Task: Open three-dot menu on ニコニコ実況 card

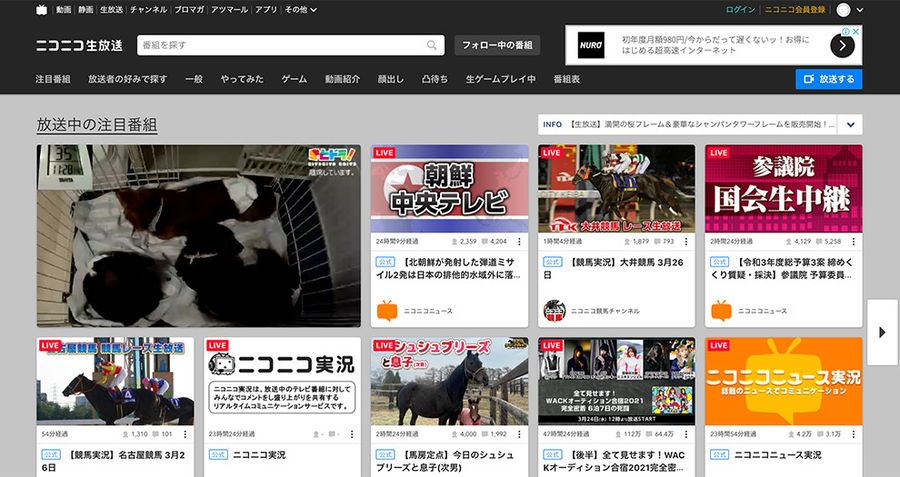Action: tap(352, 435)
